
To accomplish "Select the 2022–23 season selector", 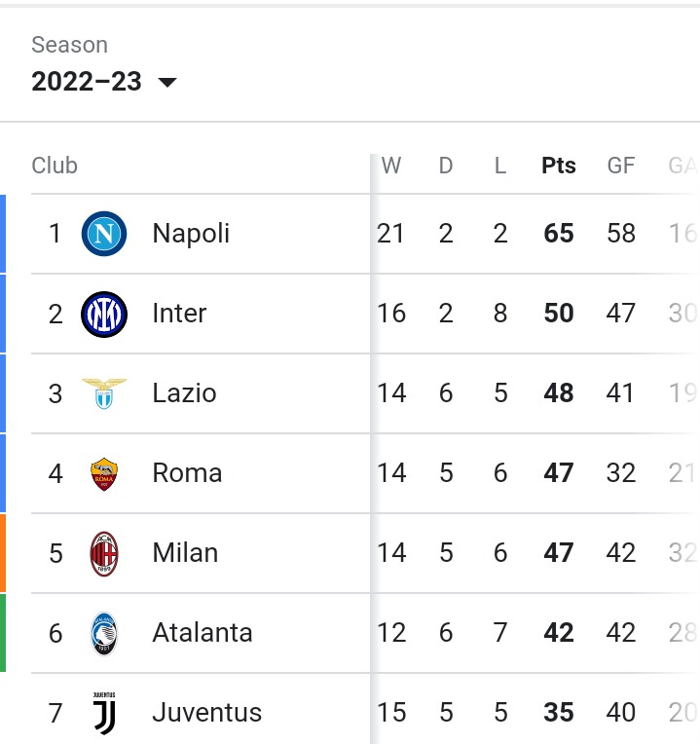I will pyautogui.click(x=104, y=81).
